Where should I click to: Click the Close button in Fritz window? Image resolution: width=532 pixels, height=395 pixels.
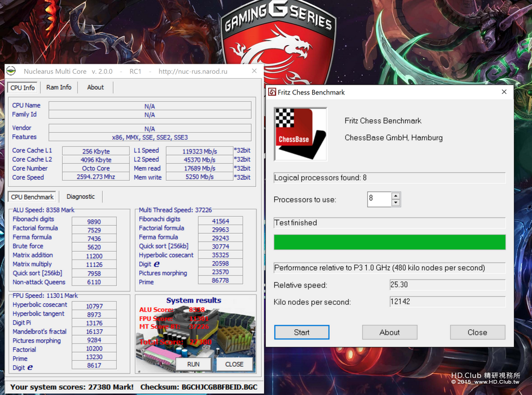tap(477, 332)
